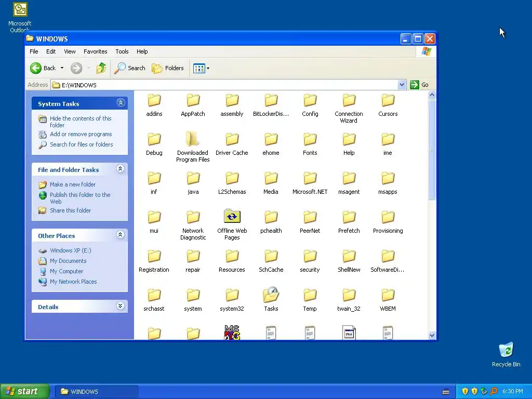
Task: Click the E:\WINDOWS address field
Action: 224,85
